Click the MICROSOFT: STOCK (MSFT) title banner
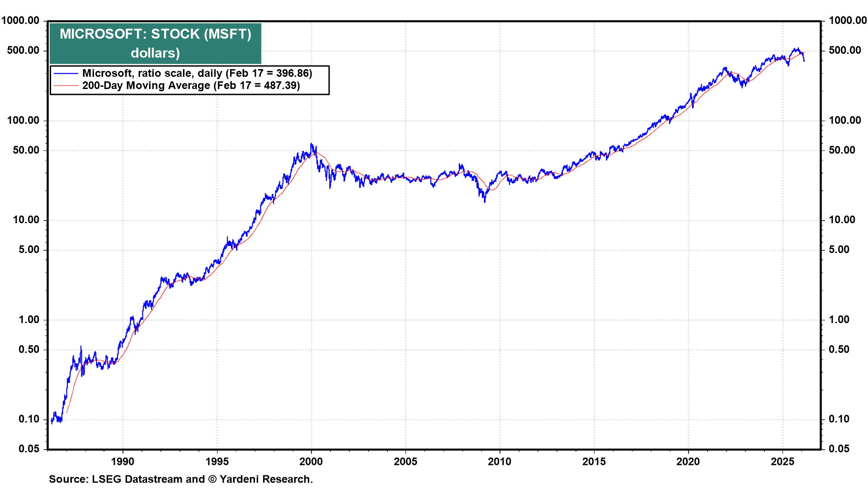 (155, 43)
